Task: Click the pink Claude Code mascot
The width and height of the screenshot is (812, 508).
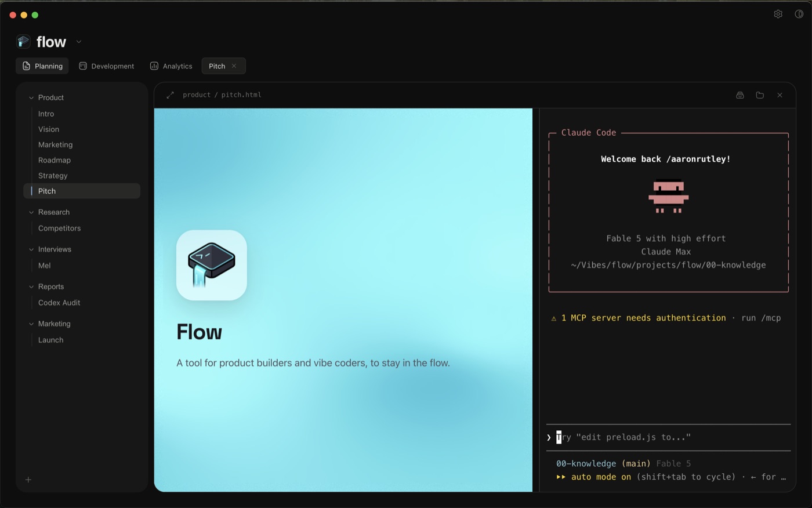Action: (668, 197)
